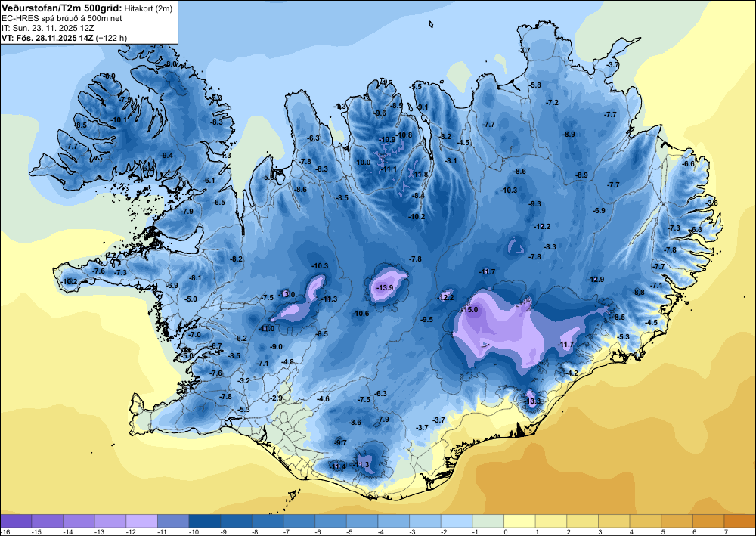Click the legend swatch between -16 and -15
This screenshot has width=756, height=536.
16,521
